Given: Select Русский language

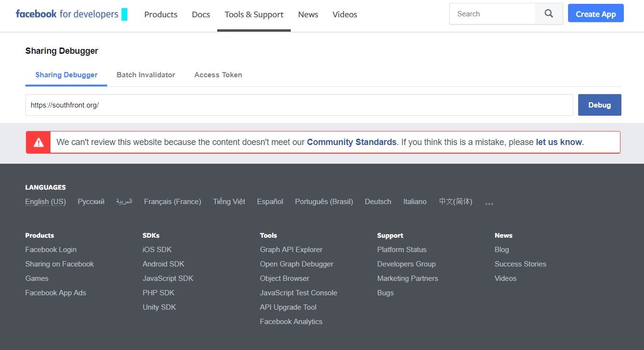Looking at the screenshot, I should tap(91, 202).
